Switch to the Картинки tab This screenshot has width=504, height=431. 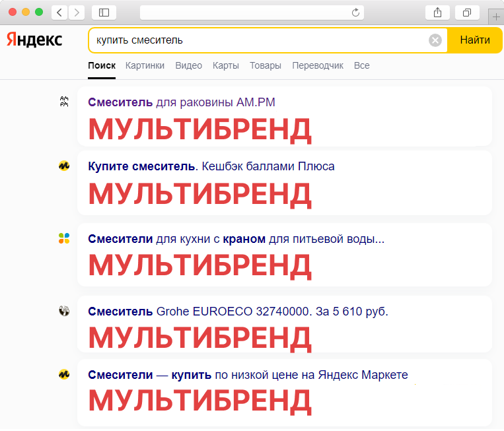145,65
